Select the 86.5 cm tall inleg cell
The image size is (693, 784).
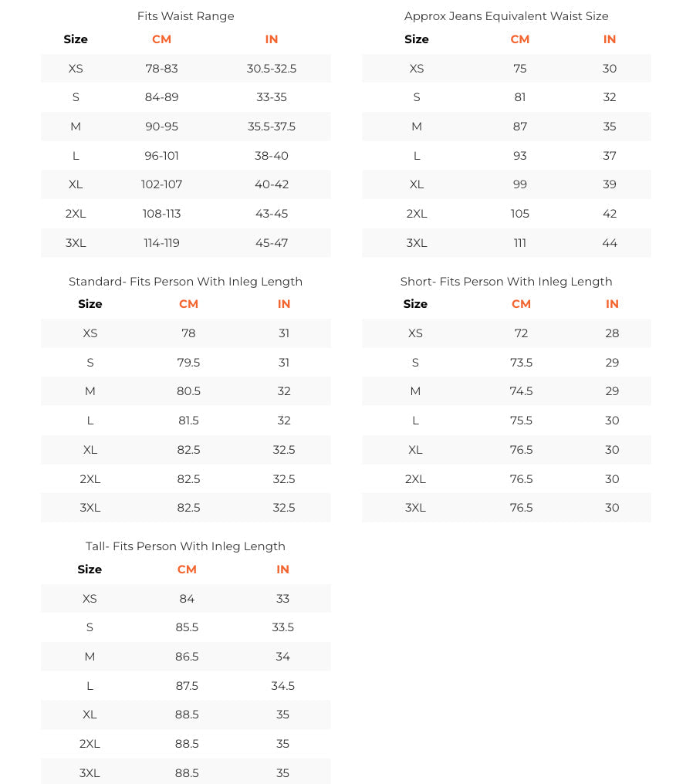click(x=187, y=657)
